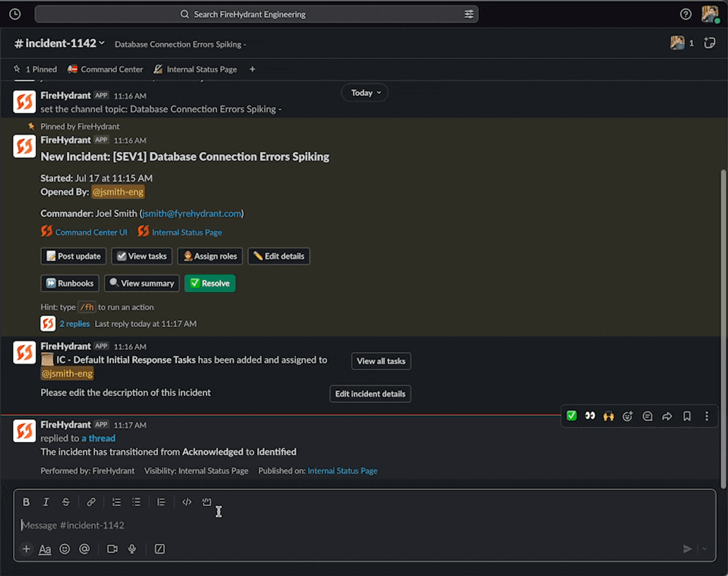Open the history clock icon

(x=15, y=14)
